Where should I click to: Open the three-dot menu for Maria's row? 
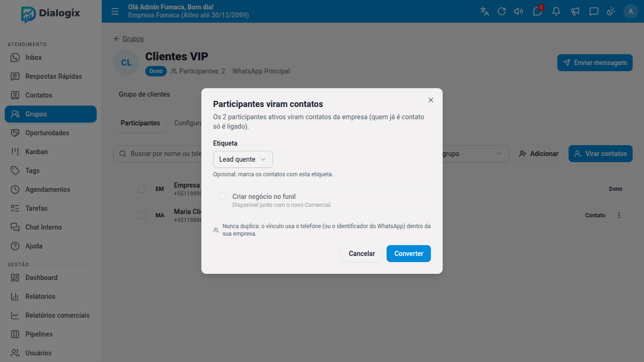click(x=619, y=215)
